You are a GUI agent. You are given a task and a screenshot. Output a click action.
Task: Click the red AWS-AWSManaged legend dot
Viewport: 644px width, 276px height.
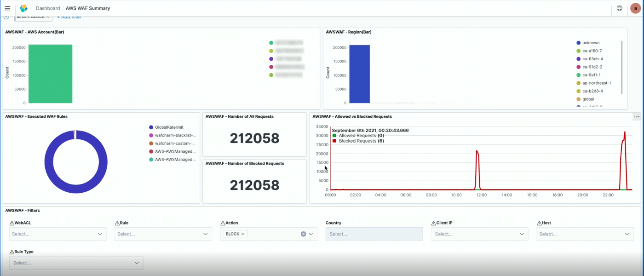coord(151,151)
